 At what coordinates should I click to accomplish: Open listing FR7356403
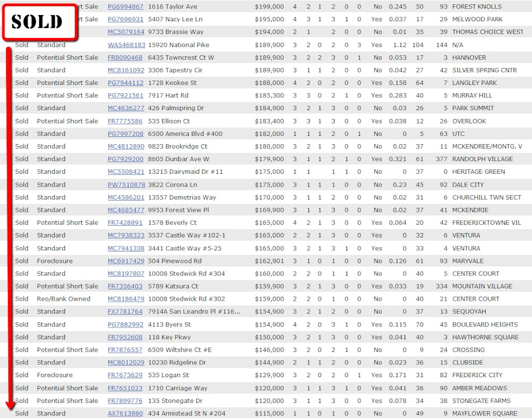point(125,286)
